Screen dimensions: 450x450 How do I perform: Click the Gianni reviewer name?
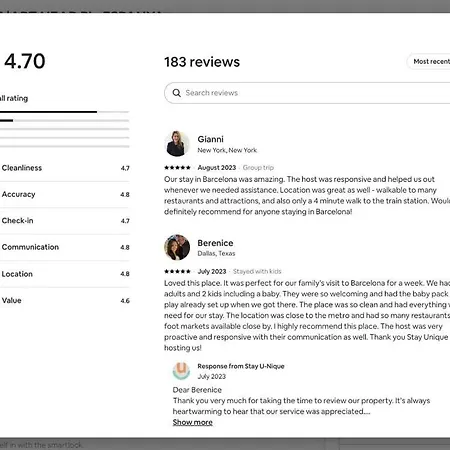(210, 139)
